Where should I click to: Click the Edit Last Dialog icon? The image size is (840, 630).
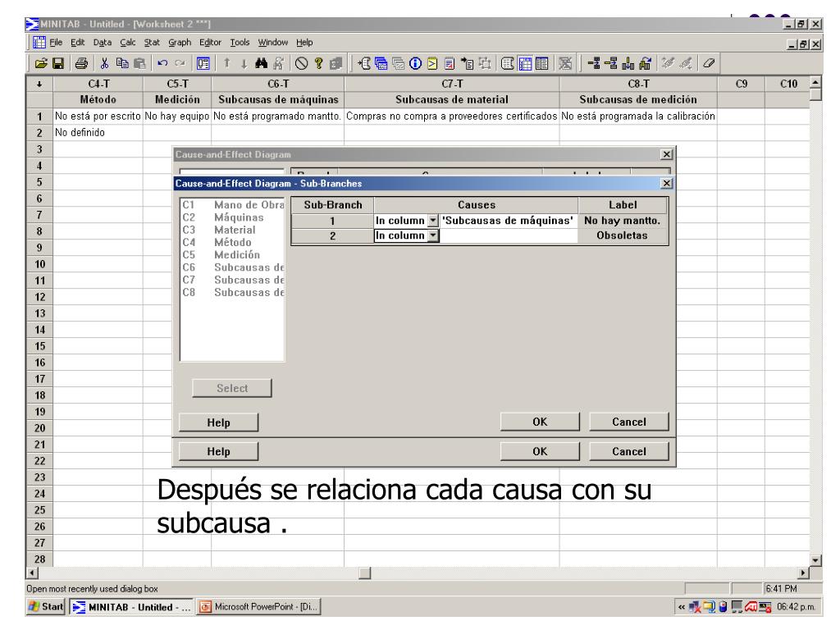click(203, 64)
